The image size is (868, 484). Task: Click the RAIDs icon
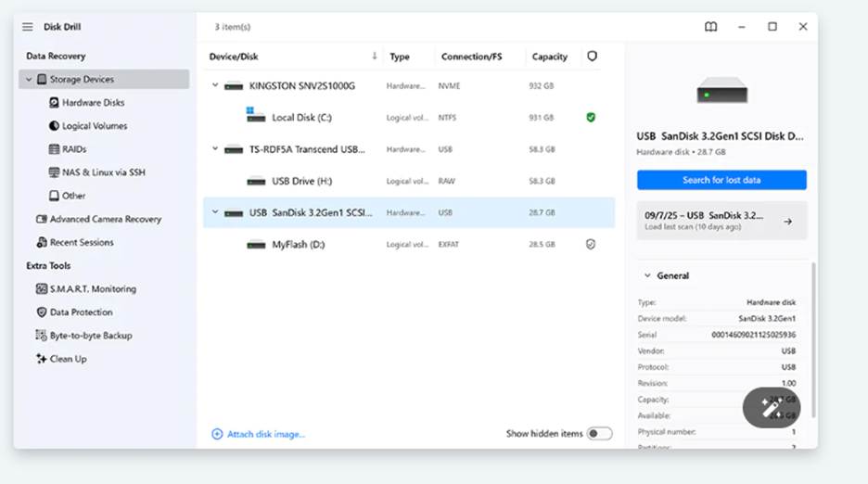[54, 149]
